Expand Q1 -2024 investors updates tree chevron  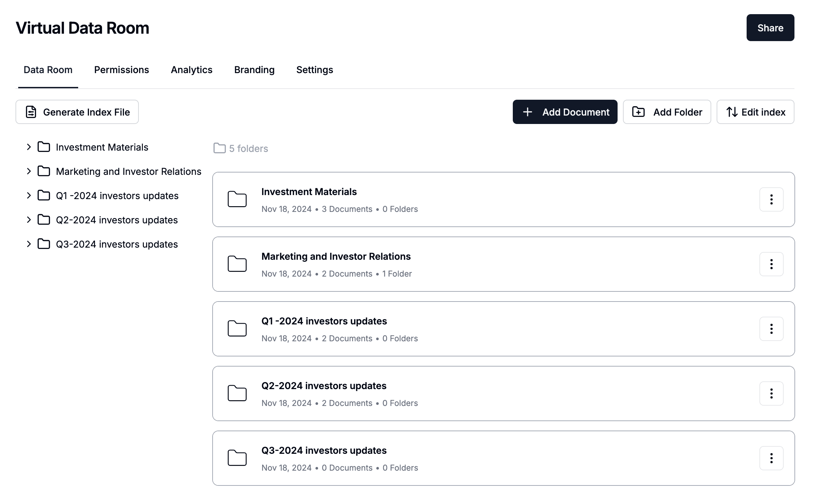[29, 195]
